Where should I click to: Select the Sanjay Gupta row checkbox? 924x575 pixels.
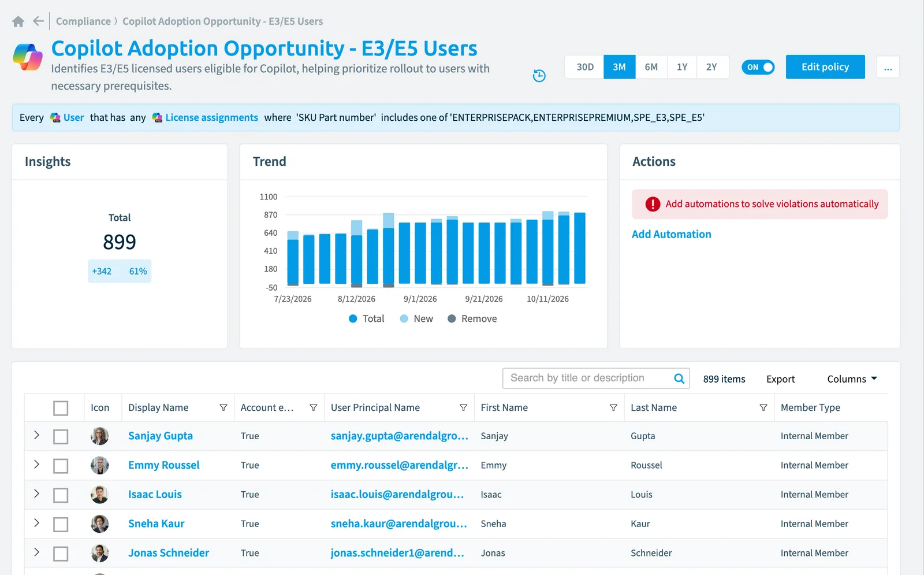(x=61, y=436)
